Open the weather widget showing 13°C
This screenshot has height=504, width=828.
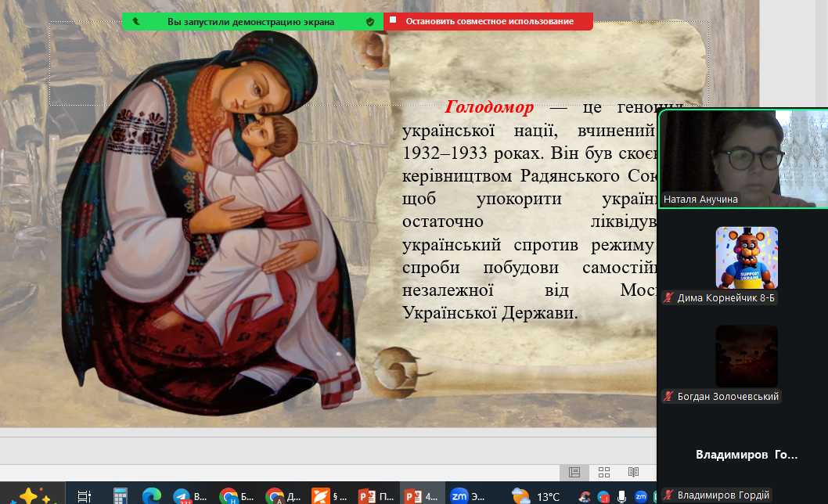tap(537, 496)
